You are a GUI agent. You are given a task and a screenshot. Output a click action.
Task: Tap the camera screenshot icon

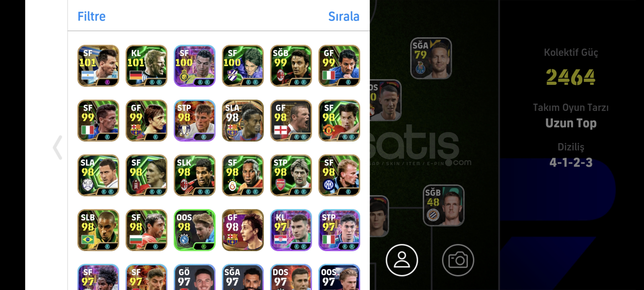458,260
